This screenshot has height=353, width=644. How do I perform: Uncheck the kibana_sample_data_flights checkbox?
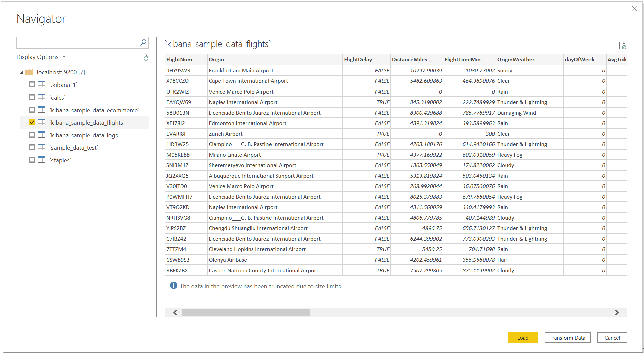tap(32, 122)
